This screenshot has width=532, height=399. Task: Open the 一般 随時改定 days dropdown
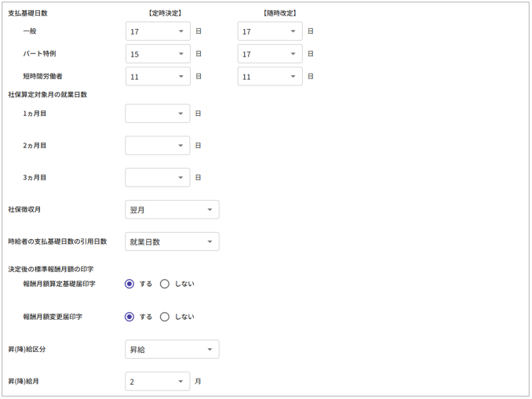tap(270, 31)
